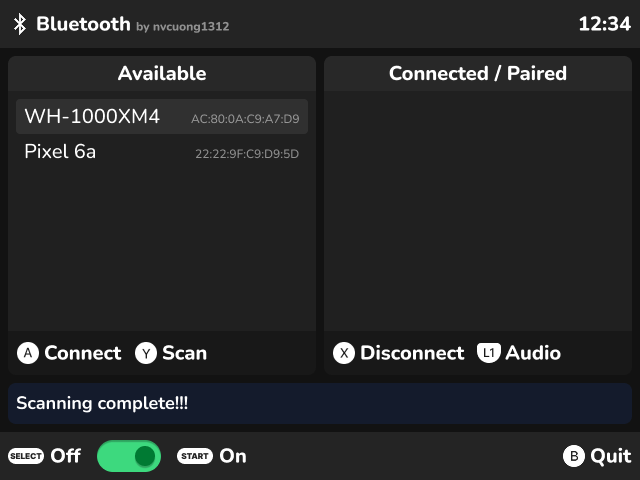
Task: Click the Disconnect label
Action: tap(412, 353)
